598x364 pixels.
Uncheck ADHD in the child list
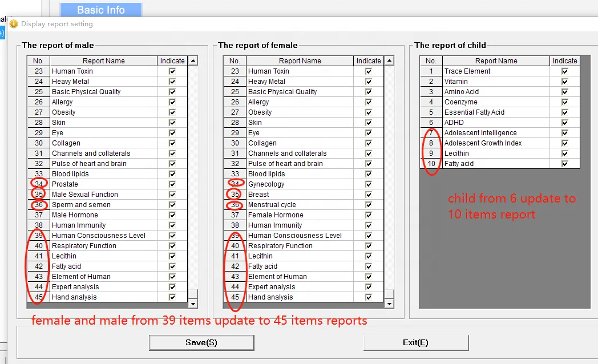click(564, 122)
